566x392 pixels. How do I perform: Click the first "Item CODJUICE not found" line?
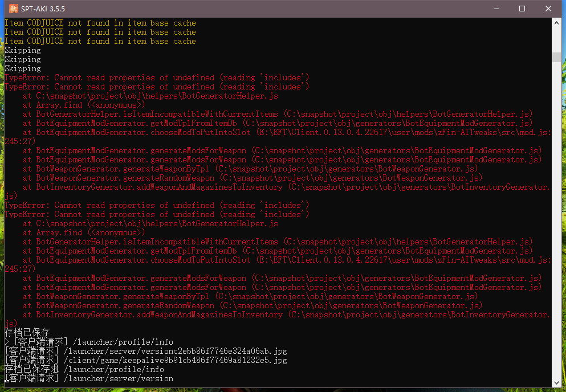pyautogui.click(x=100, y=23)
